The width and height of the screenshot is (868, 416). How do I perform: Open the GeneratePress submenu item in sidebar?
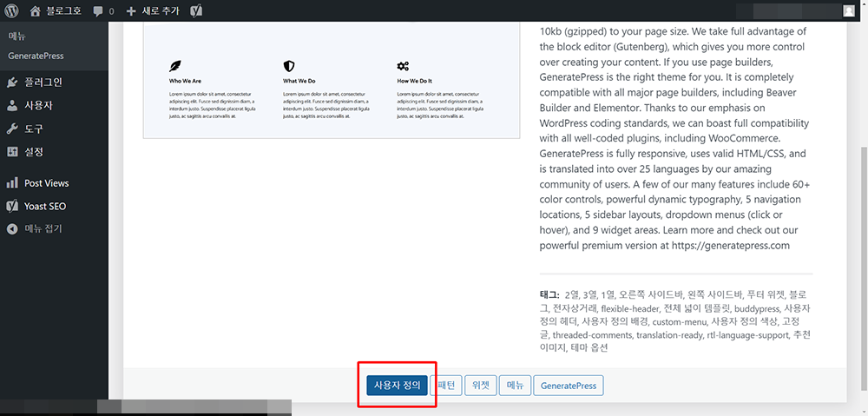tap(36, 56)
